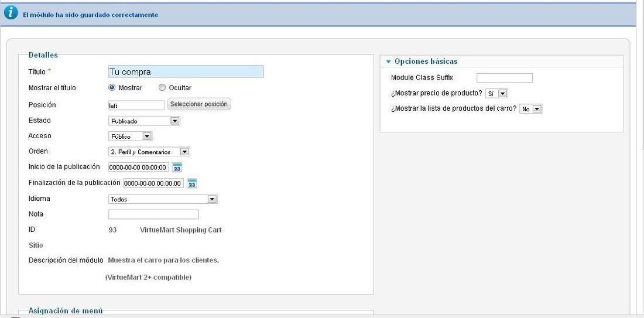Open calendar for Inicio de la publicación
644x318 pixels.
pos(177,167)
